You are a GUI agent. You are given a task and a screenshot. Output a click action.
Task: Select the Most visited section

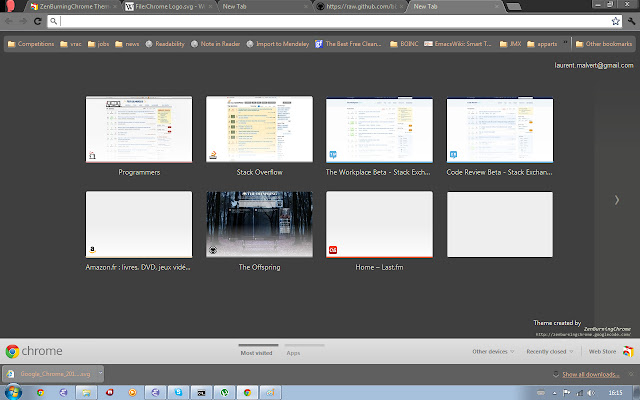257,353
